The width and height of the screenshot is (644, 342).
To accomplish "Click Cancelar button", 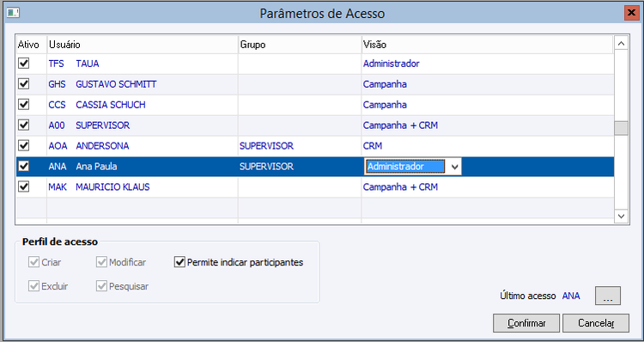I will pyautogui.click(x=596, y=323).
